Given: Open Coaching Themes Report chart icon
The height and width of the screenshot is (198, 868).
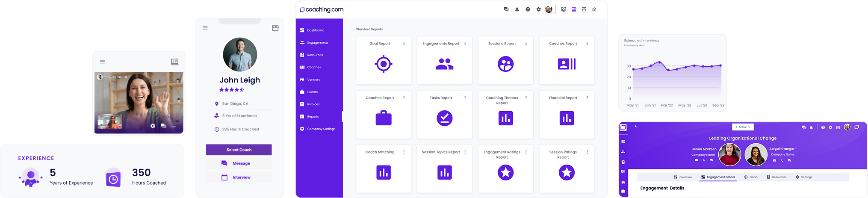Looking at the screenshot, I should pyautogui.click(x=506, y=118).
